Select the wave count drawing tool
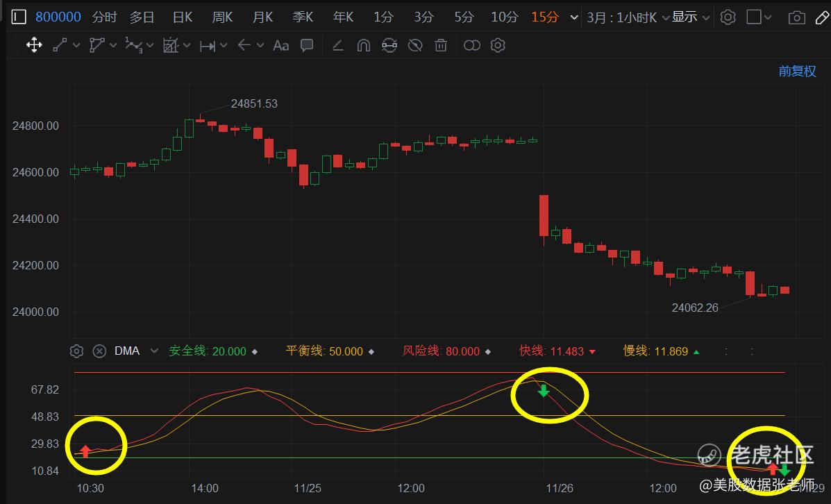Viewport: 831px width, 504px height. 133,45
